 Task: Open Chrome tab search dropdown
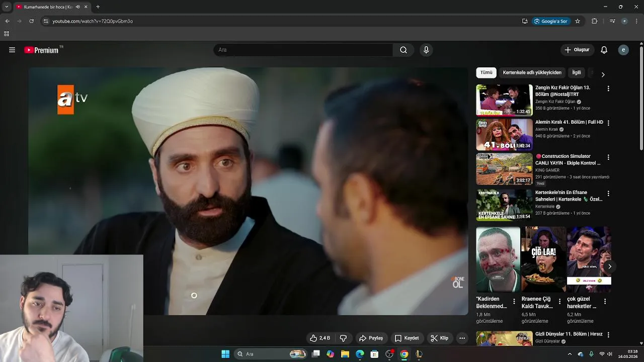[7, 7]
